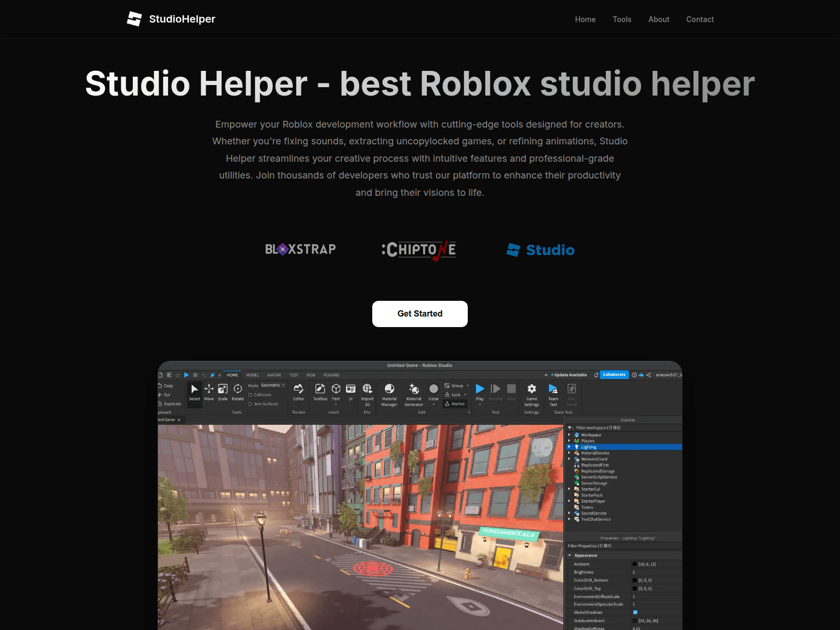
Task: Click the cloud save icon
Action: pyautogui.click(x=641, y=375)
